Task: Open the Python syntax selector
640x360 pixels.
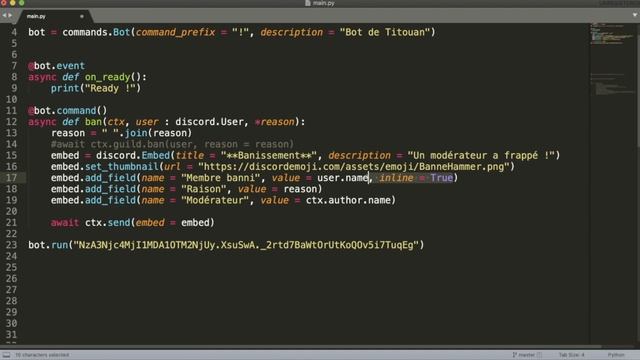Action: pos(616,355)
